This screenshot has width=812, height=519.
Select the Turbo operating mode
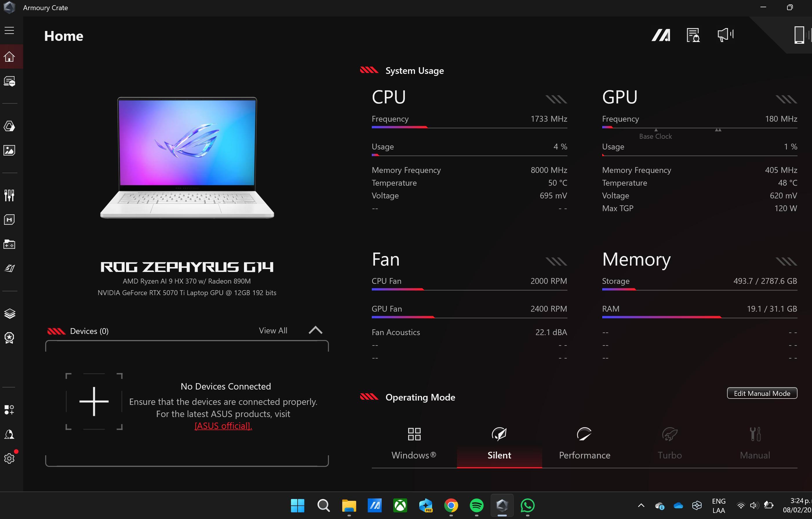click(669, 444)
